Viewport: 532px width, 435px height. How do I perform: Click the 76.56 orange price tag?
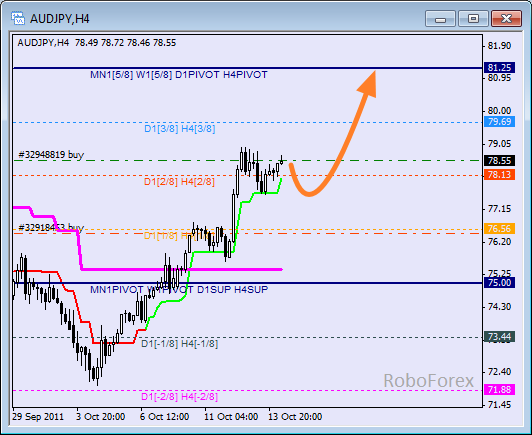[499, 228]
